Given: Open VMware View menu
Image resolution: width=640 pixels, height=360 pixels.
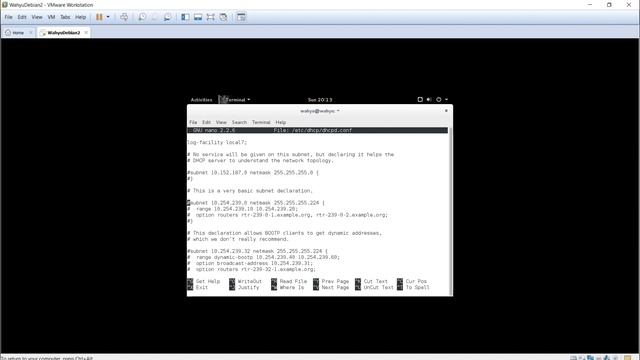Looking at the screenshot, I should [x=37, y=17].
